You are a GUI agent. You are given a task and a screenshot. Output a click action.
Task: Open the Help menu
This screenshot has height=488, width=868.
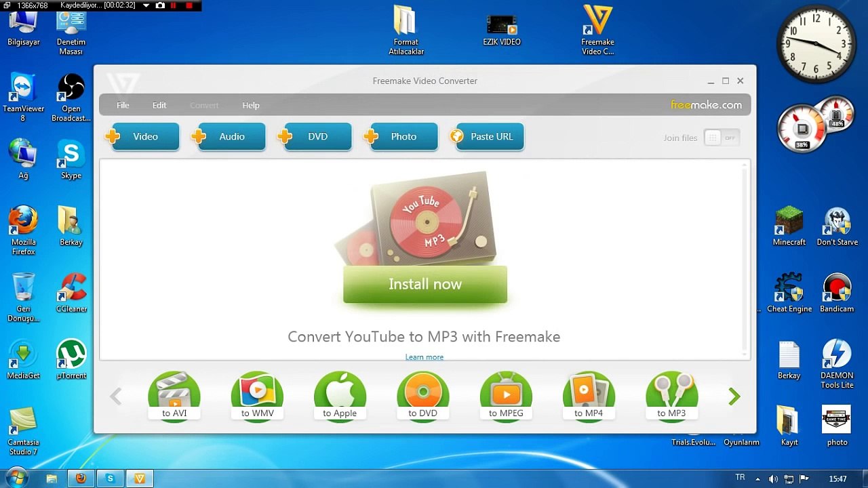click(x=251, y=105)
